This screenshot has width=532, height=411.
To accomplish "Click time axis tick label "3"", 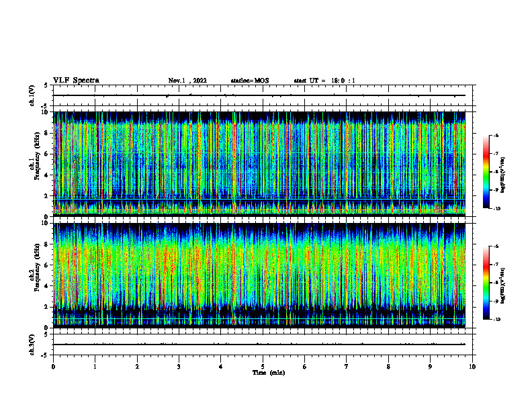I will (179, 367).
